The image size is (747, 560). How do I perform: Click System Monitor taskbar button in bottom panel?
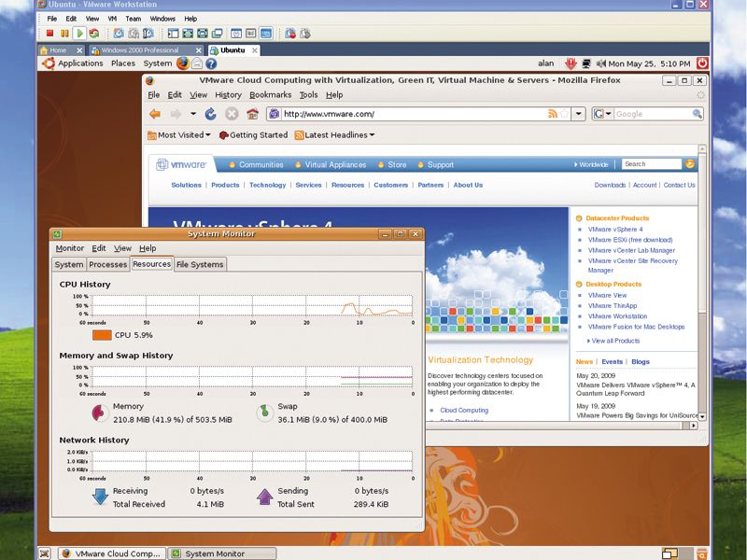tap(222, 553)
